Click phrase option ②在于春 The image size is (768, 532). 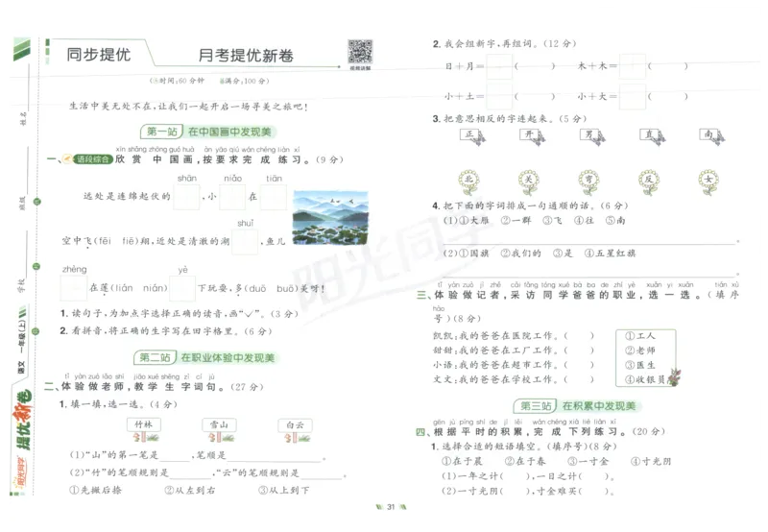[x=525, y=461]
